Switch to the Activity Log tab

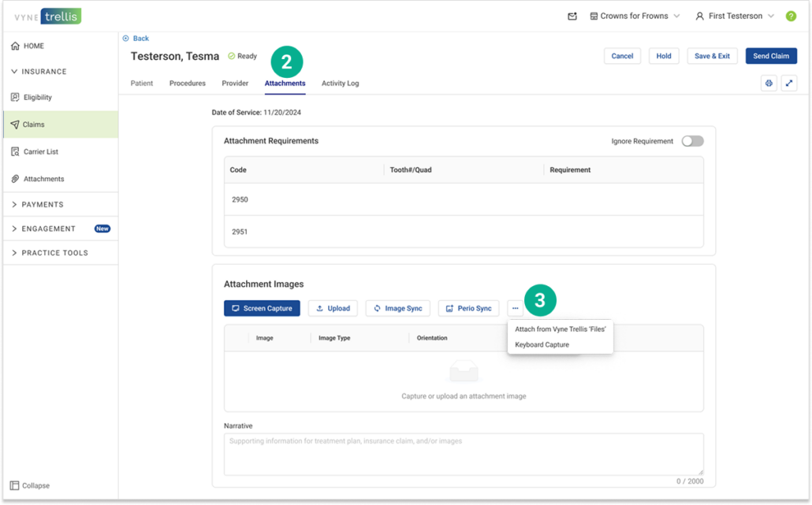point(340,84)
